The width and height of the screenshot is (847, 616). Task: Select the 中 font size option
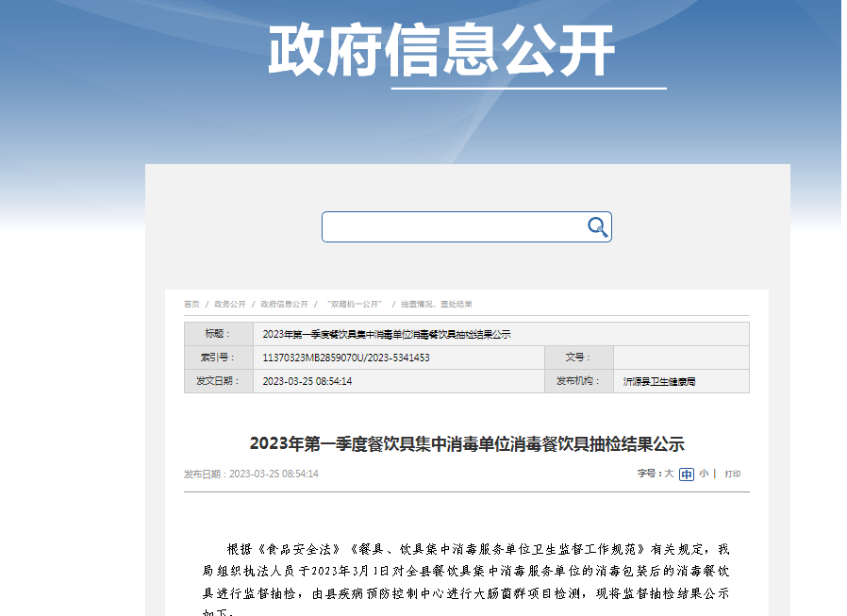687,474
